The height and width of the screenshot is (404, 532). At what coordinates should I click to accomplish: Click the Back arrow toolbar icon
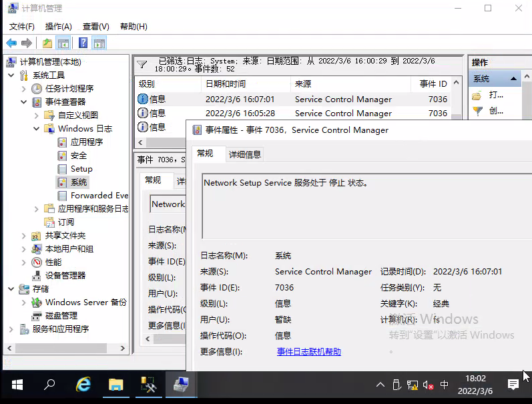point(11,43)
